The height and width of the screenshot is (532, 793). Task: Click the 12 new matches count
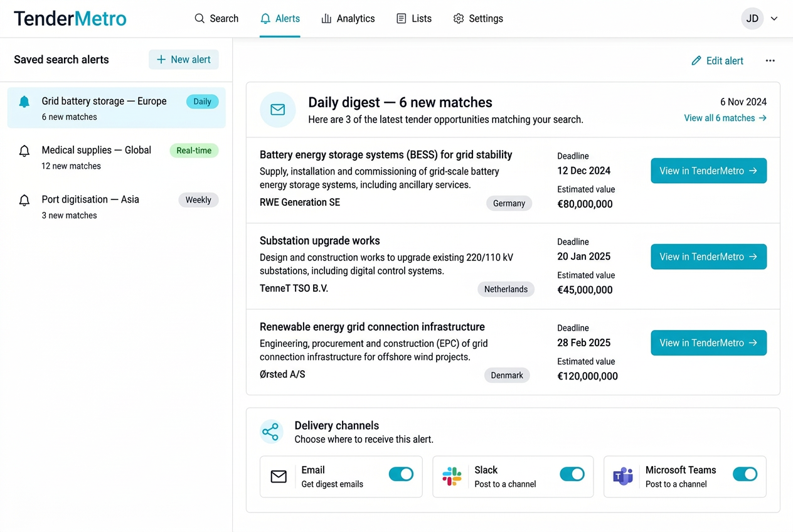[72, 166]
